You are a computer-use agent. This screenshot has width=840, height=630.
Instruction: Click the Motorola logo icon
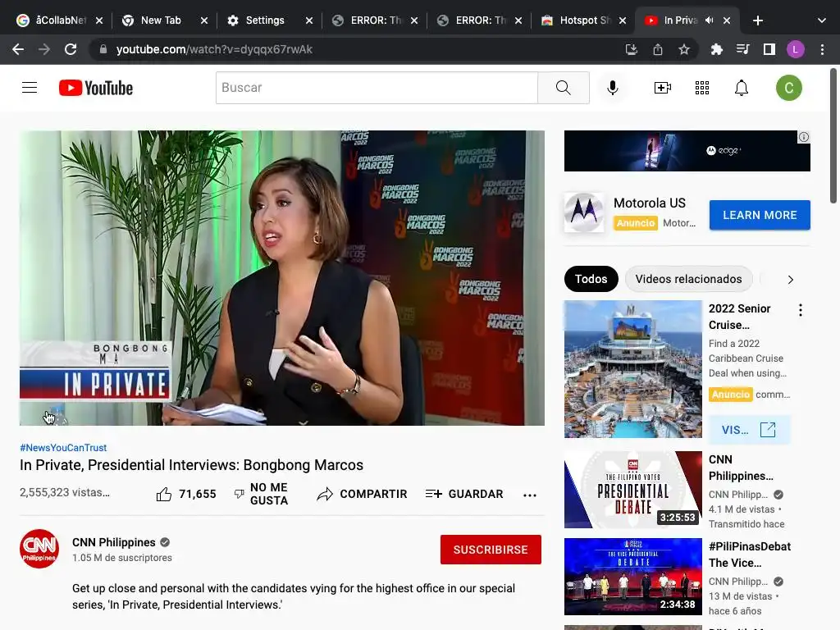(x=584, y=212)
